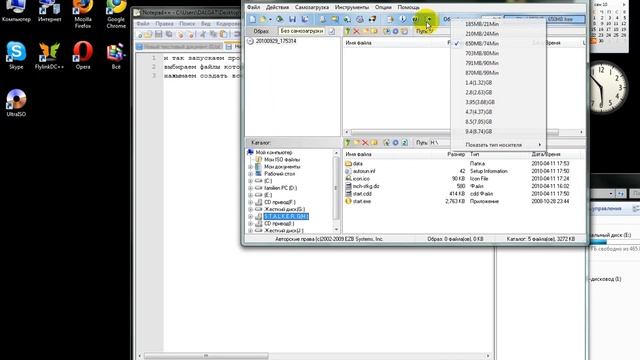Click the blue gear icon in catalog toolbar
Image resolution: width=640 pixels, height=360 pixels.
396,142
